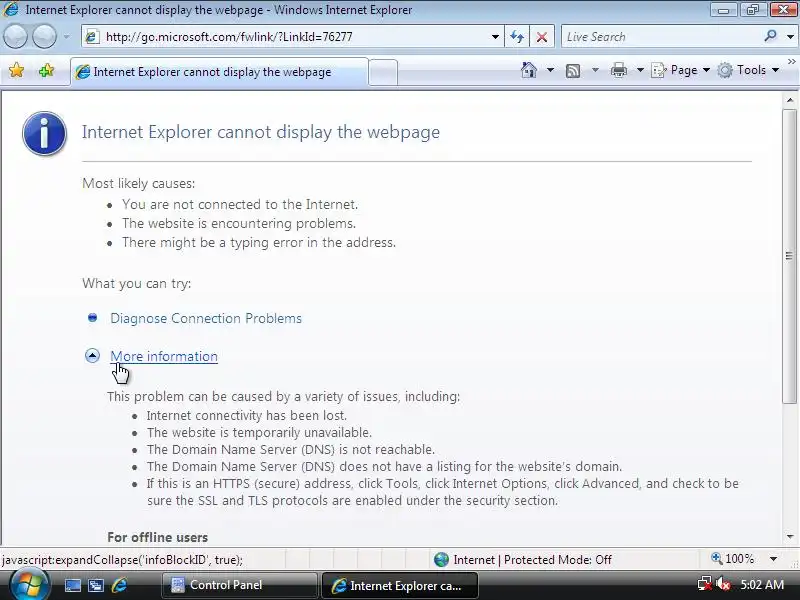The width and height of the screenshot is (800, 600).
Task: Show more toolbar commands chevron
Action: coord(791,62)
